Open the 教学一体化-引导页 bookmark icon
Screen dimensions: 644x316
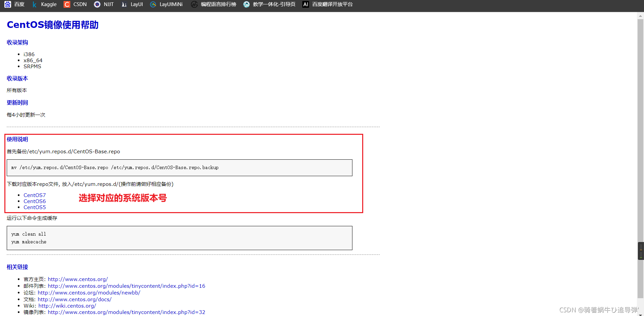(247, 4)
